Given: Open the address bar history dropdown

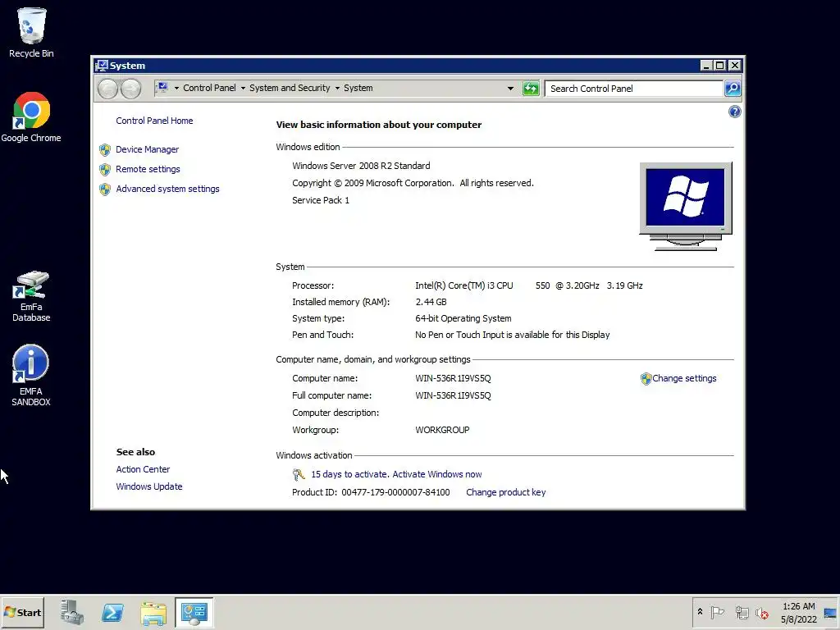Looking at the screenshot, I should 510,89.
